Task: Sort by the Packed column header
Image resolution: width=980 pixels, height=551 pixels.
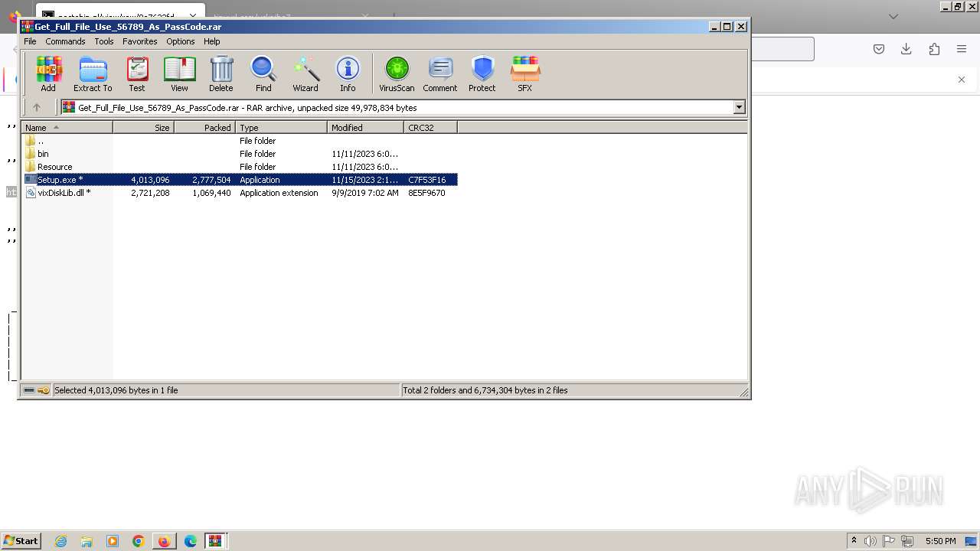Action: point(205,128)
